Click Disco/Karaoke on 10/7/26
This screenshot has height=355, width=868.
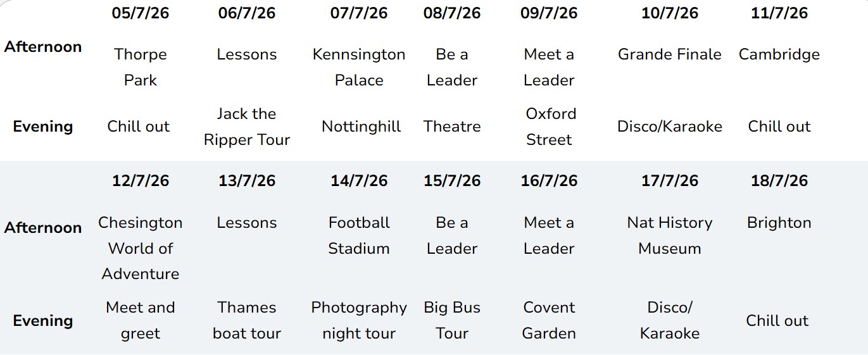tap(669, 127)
